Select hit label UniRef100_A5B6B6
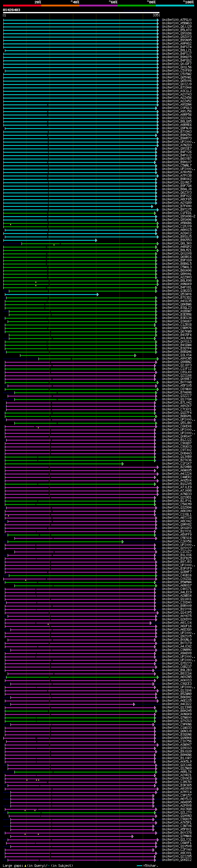197x868 pixels. pos(177,223)
